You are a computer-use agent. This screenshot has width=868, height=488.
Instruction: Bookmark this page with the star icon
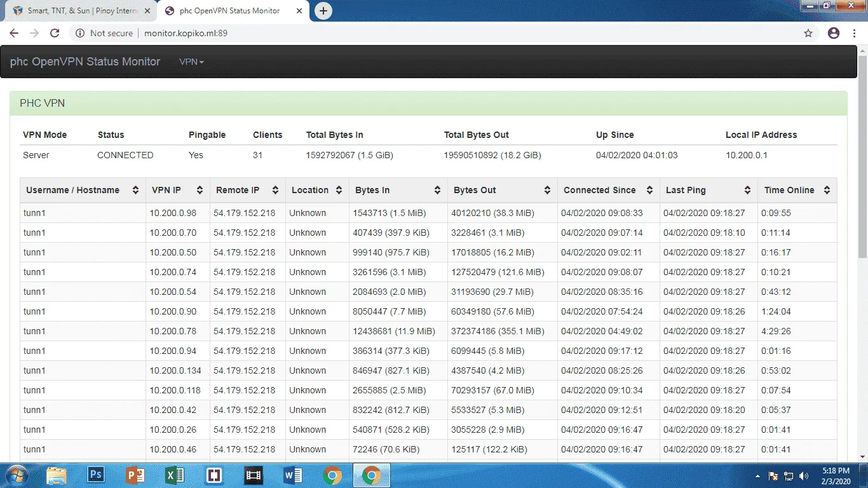(808, 33)
